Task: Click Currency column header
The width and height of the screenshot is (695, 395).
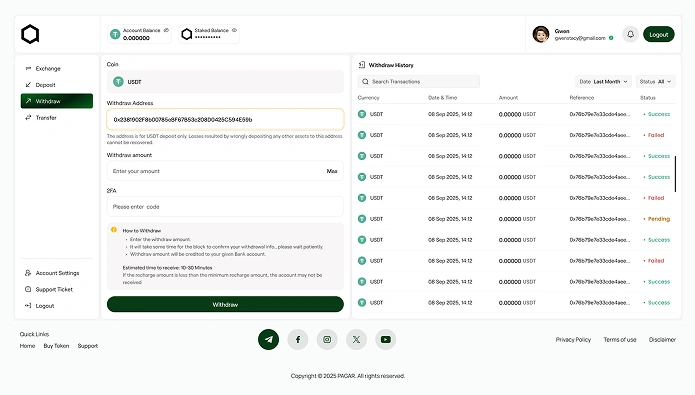Action: click(368, 98)
